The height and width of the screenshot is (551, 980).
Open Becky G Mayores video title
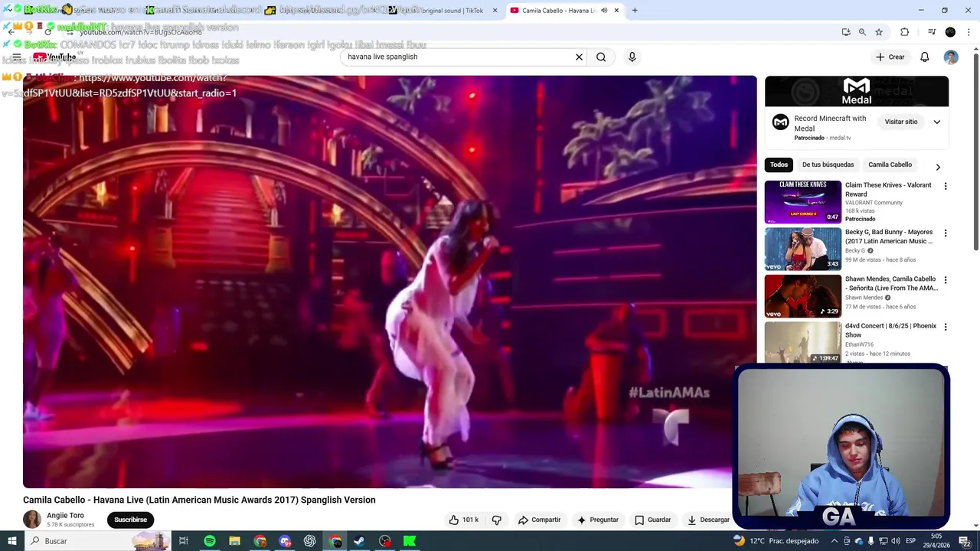(889, 236)
